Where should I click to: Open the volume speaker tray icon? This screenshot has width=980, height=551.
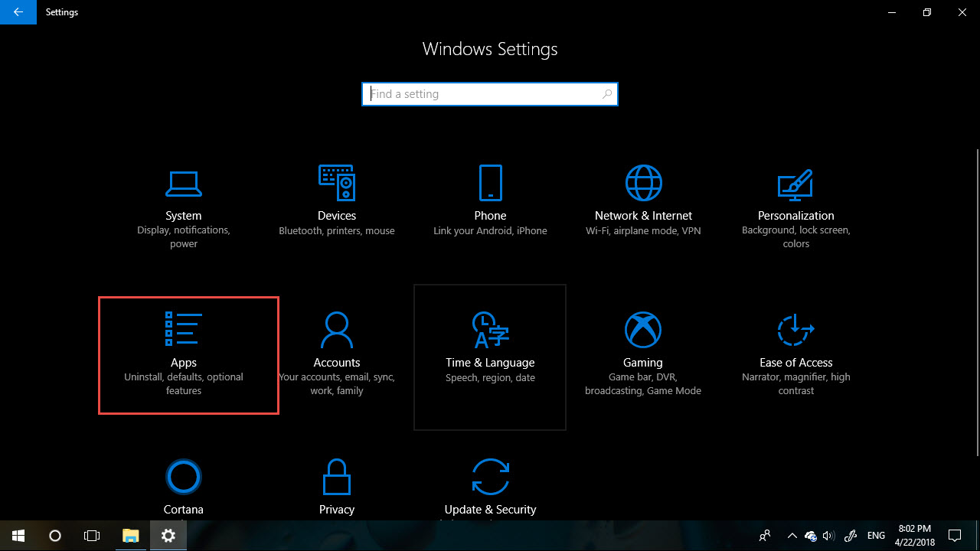pos(830,536)
